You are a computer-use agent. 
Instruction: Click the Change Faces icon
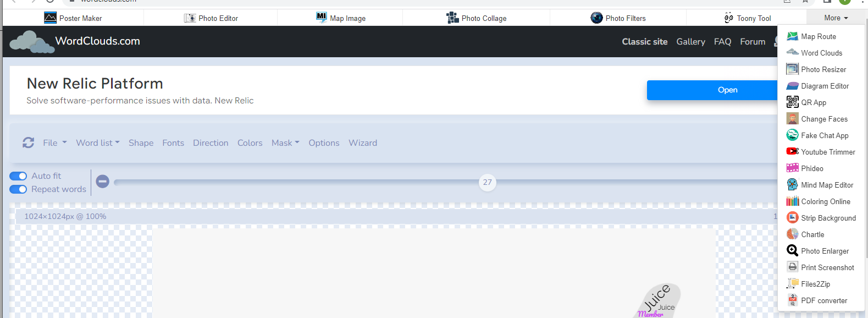point(792,119)
